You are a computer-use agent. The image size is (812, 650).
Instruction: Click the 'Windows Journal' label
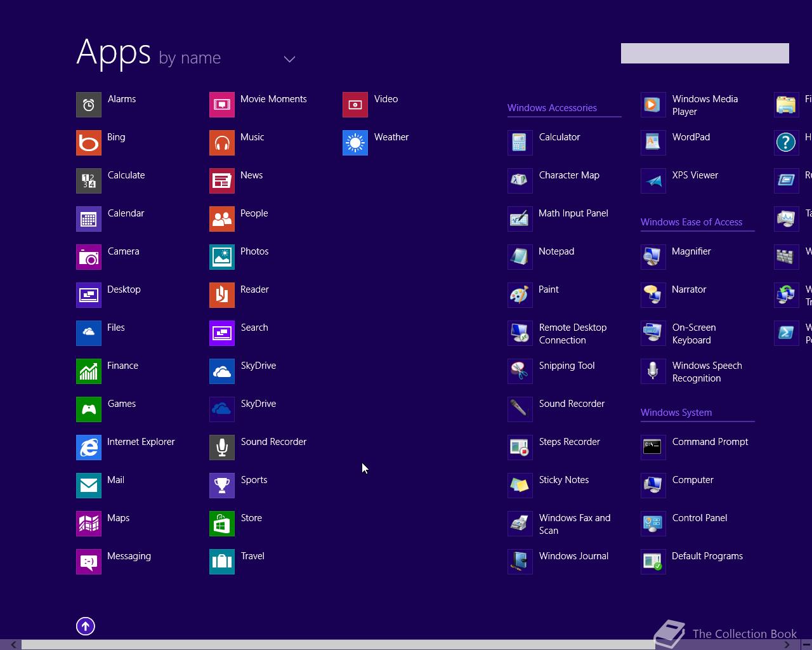[573, 556]
